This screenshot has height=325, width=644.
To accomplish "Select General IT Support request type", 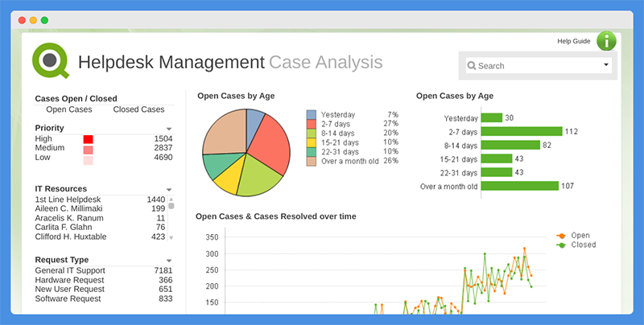I will (104, 270).
